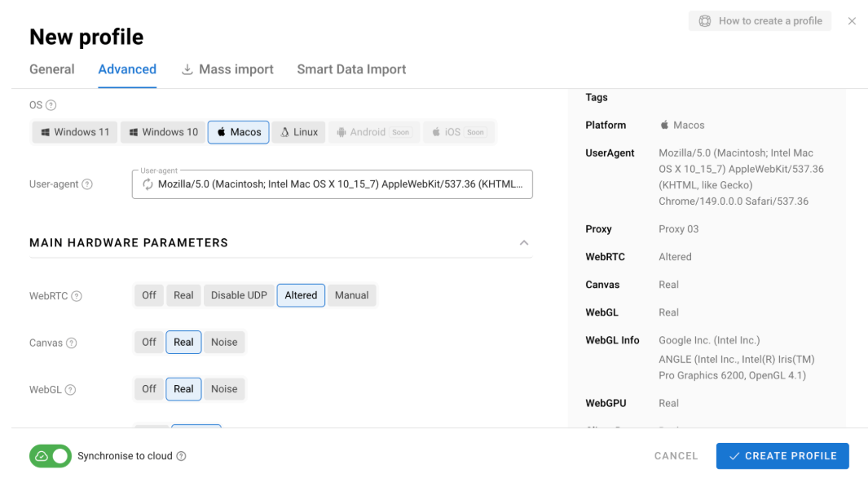
Task: Choose Macos operating system option
Action: pyautogui.click(x=239, y=132)
